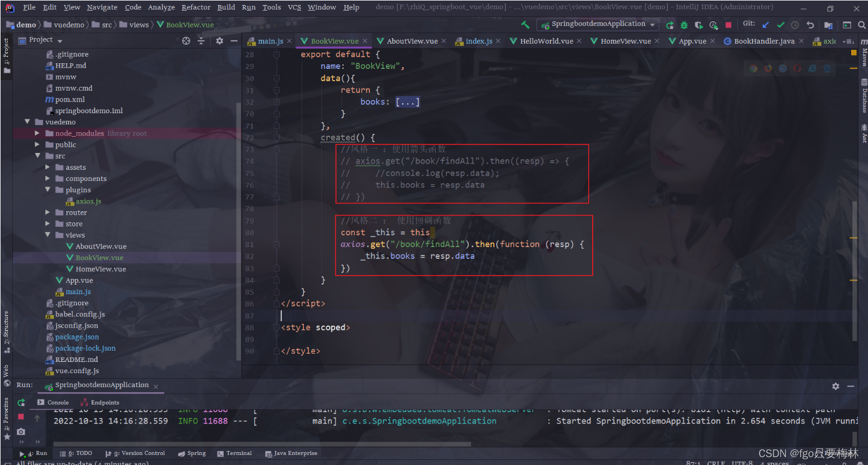
Task: Rerun the app from the Run panel
Action: [x=21, y=402]
